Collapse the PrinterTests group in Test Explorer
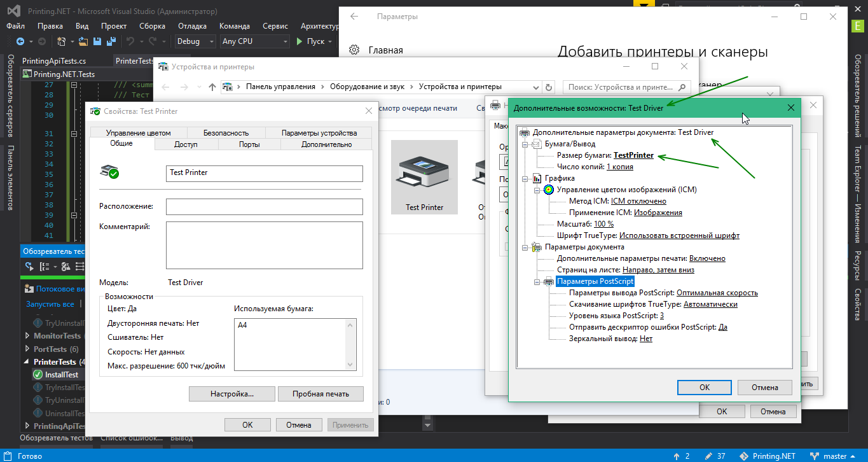This screenshot has height=462, width=868. (x=27, y=362)
